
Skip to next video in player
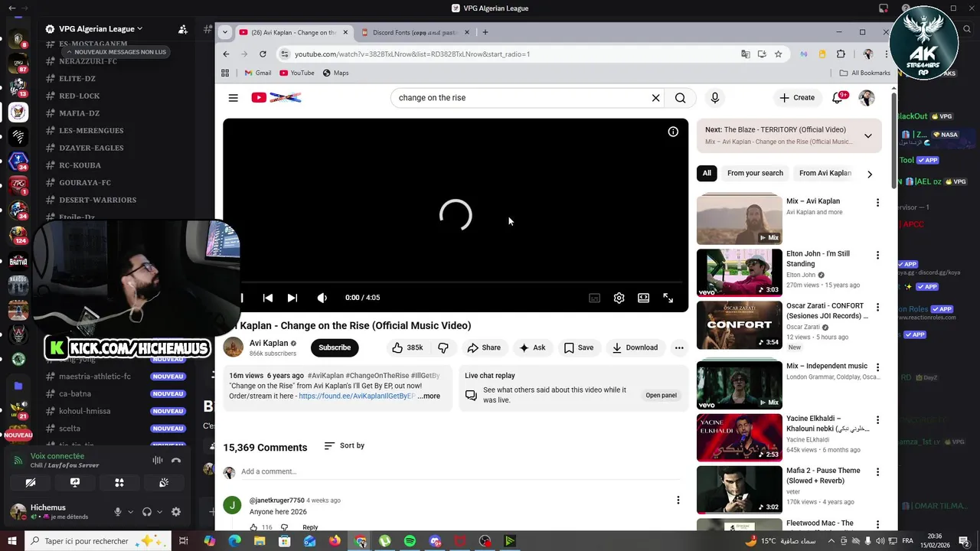(x=292, y=298)
